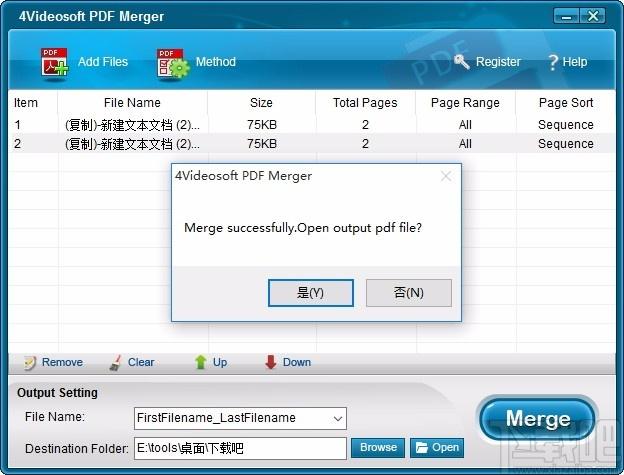
Task: Minimize the 4Videosoft PDF Merger window
Action: pyautogui.click(x=566, y=16)
